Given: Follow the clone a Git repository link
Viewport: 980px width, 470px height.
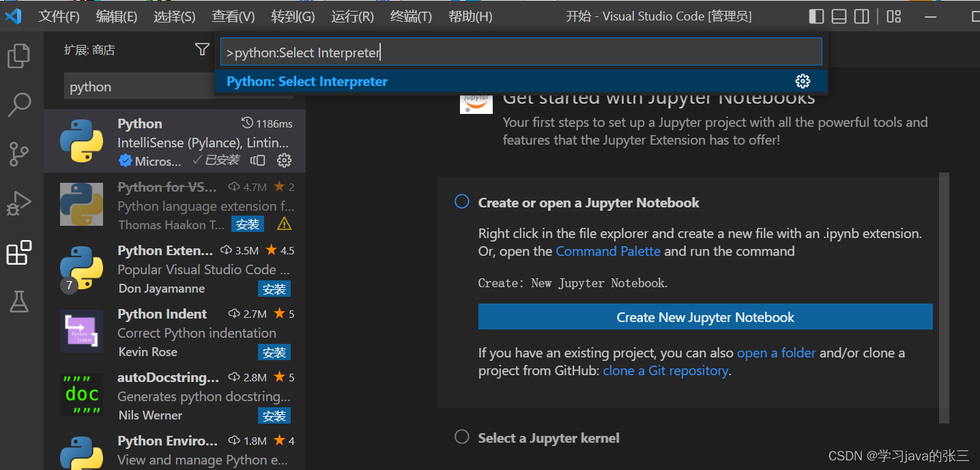Looking at the screenshot, I should pyautogui.click(x=665, y=370).
